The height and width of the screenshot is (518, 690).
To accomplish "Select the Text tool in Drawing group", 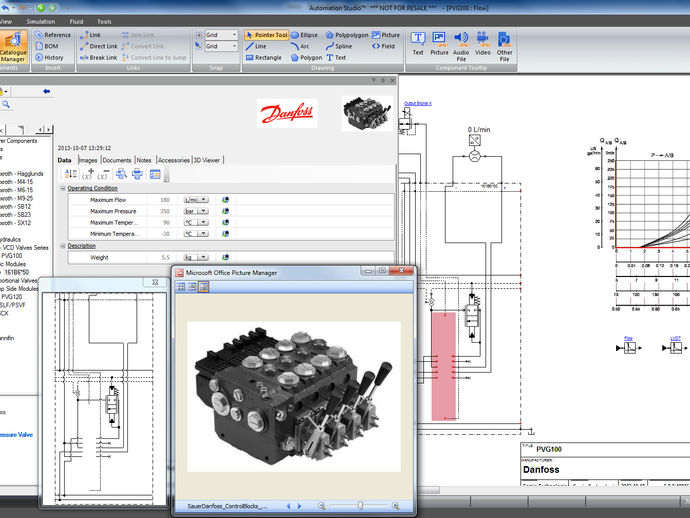I will coord(336,58).
